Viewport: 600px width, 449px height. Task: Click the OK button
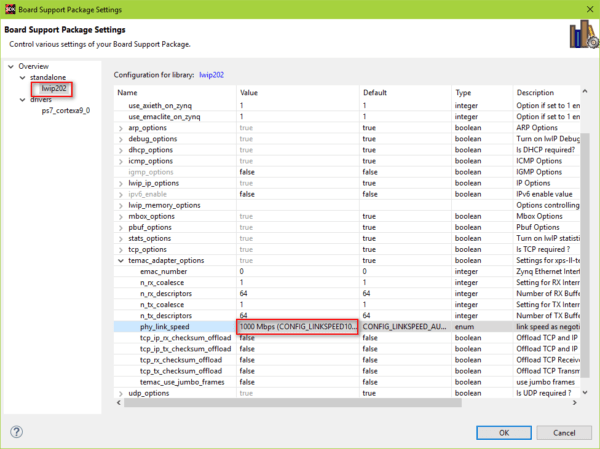502,432
